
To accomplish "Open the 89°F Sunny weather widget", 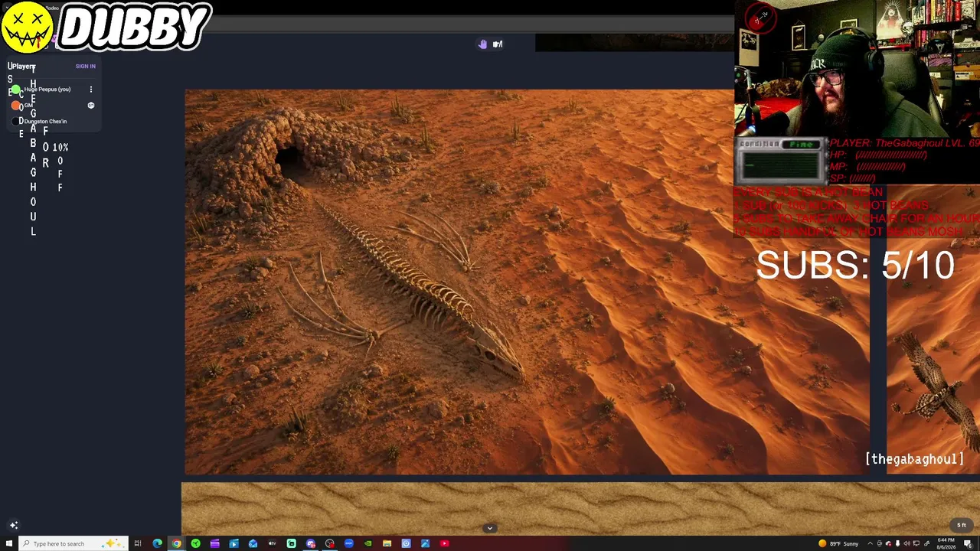I will pyautogui.click(x=838, y=543).
